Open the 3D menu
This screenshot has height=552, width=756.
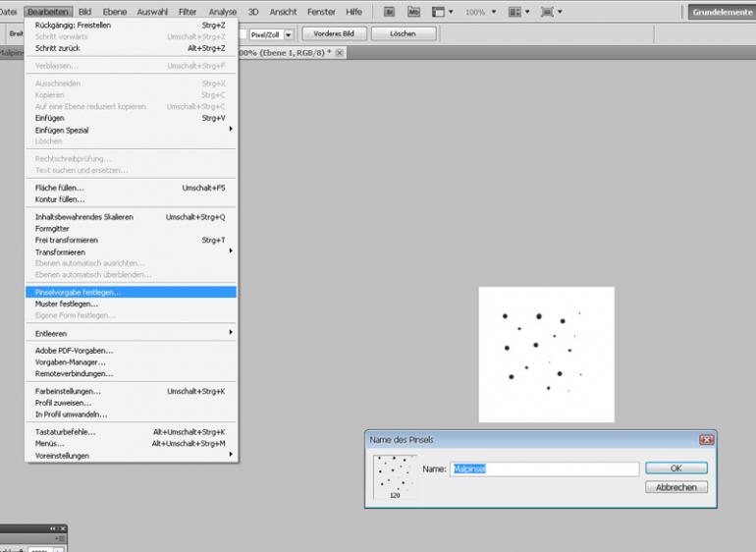[253, 12]
